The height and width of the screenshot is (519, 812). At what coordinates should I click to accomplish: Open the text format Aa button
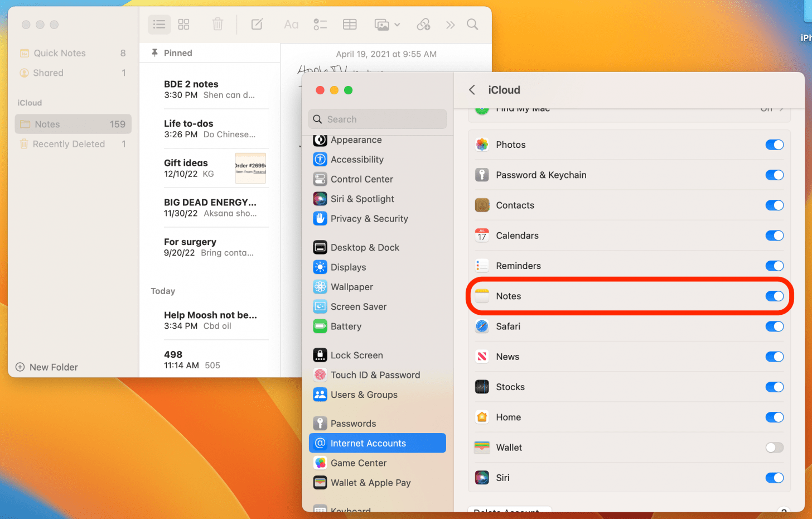point(291,25)
